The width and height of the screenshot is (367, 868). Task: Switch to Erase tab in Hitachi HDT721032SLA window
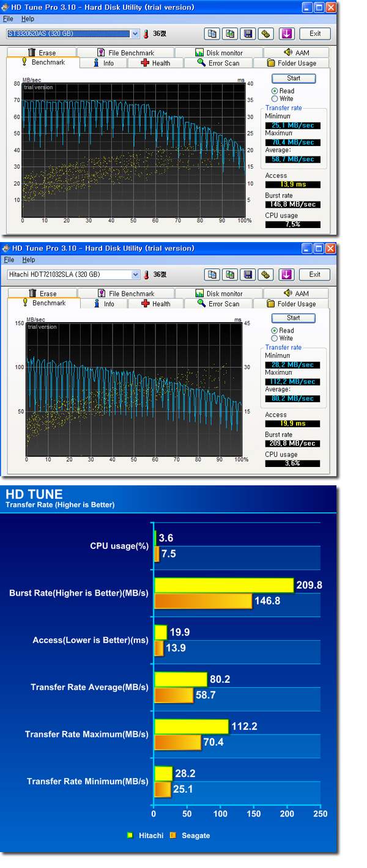42,294
